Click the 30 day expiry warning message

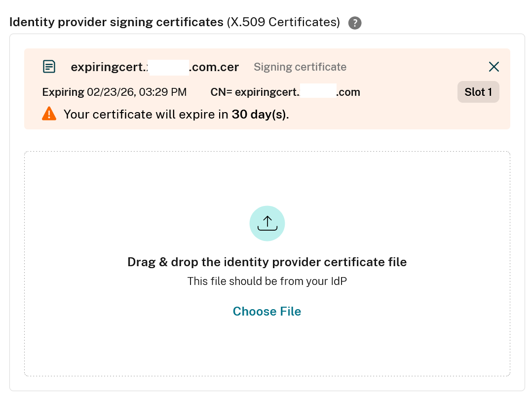176,114
